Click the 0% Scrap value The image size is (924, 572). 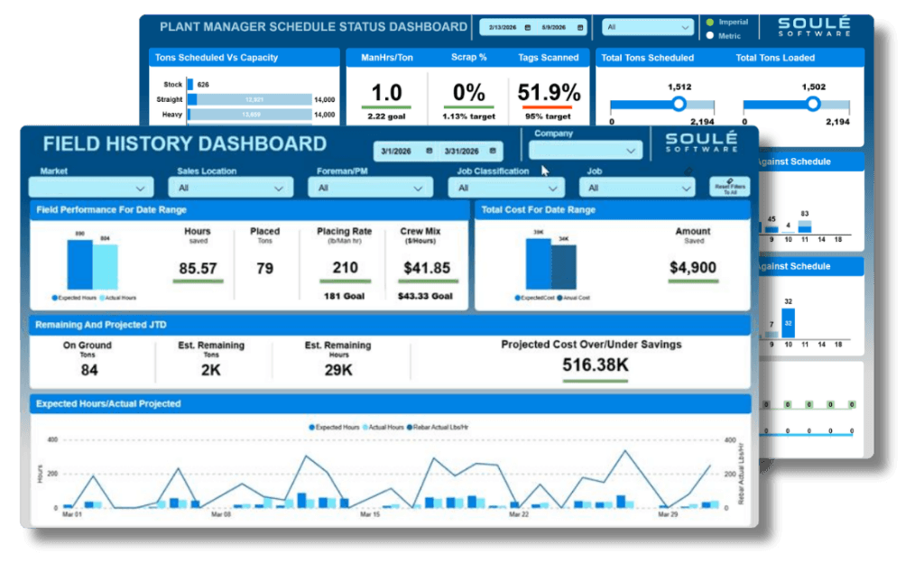pos(468,93)
